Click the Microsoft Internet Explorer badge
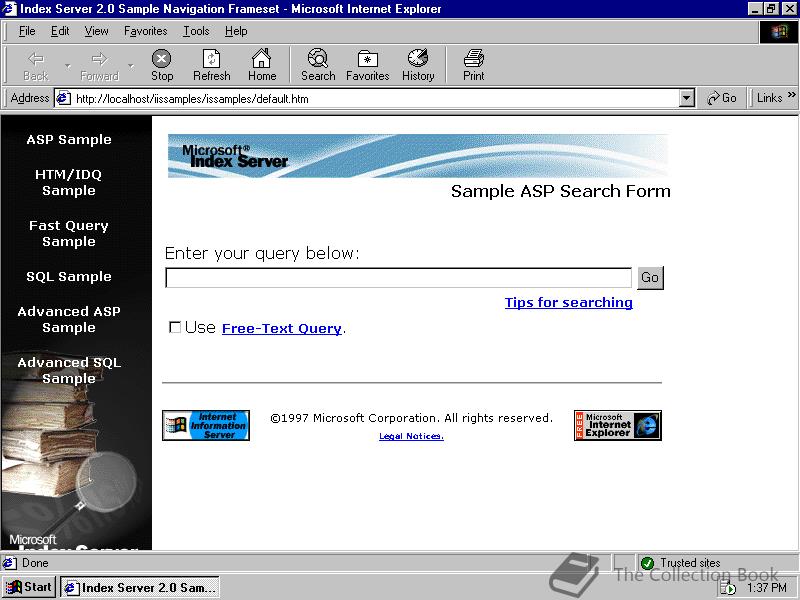The image size is (800, 600). 617,425
